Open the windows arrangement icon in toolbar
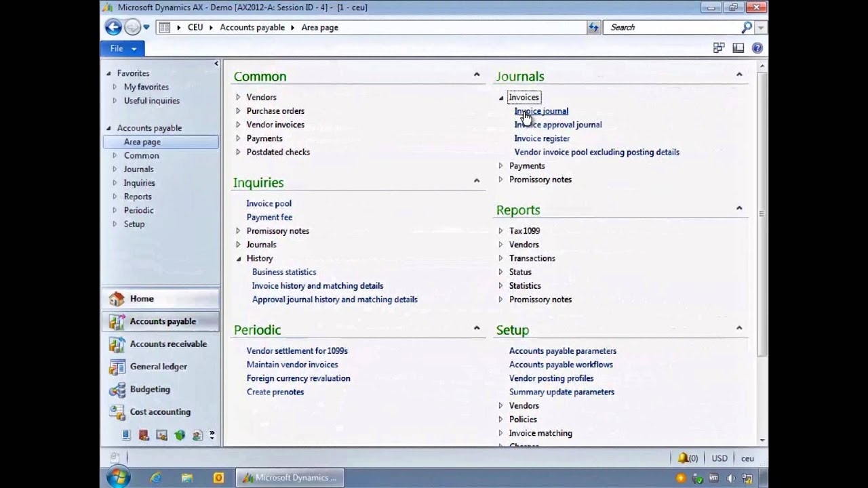Screen dimensions: 868x488 click(719, 48)
